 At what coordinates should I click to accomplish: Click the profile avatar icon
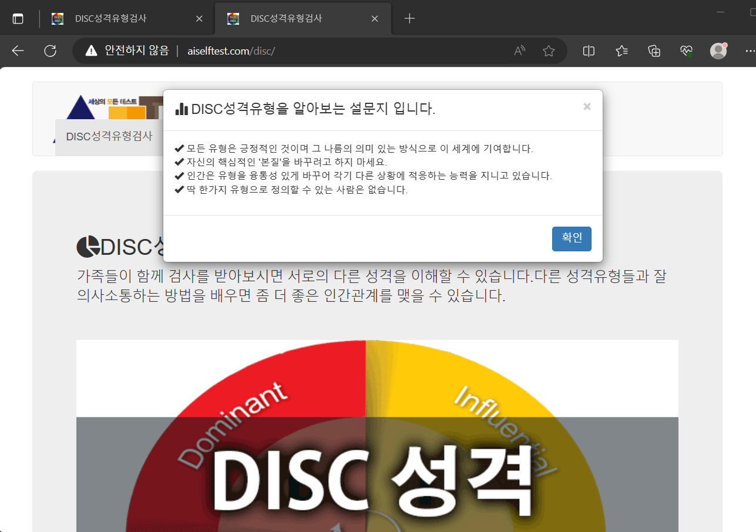tap(717, 50)
